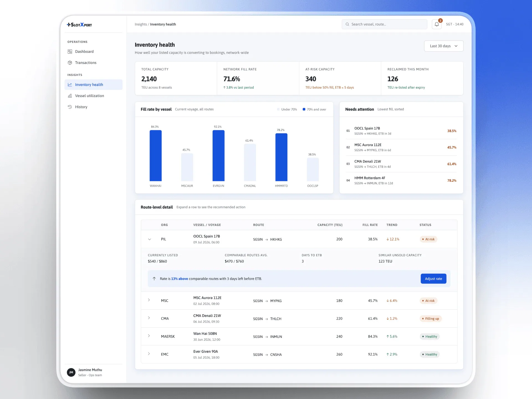
Task: Click the Fill rate column header
Action: (370, 225)
